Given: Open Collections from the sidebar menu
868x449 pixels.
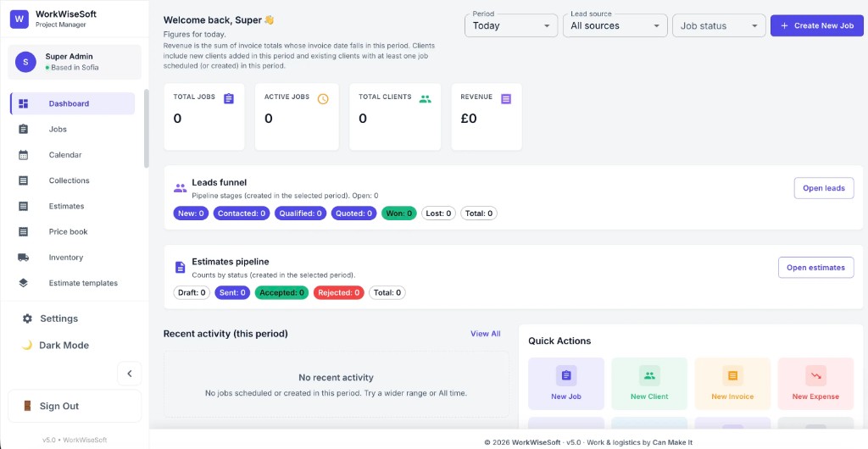Looking at the screenshot, I should point(73,180).
